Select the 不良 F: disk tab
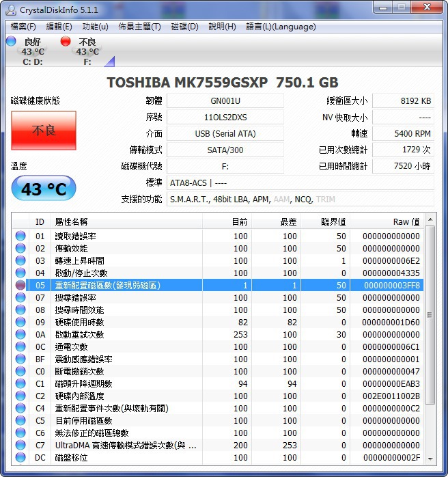This screenshot has width=448, height=477. coord(87,51)
